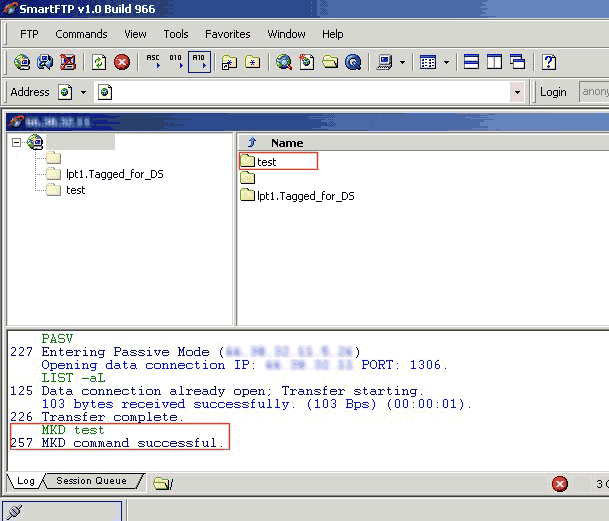The width and height of the screenshot is (609, 521).
Task: Click the cascade windows icon
Action: tap(517, 62)
